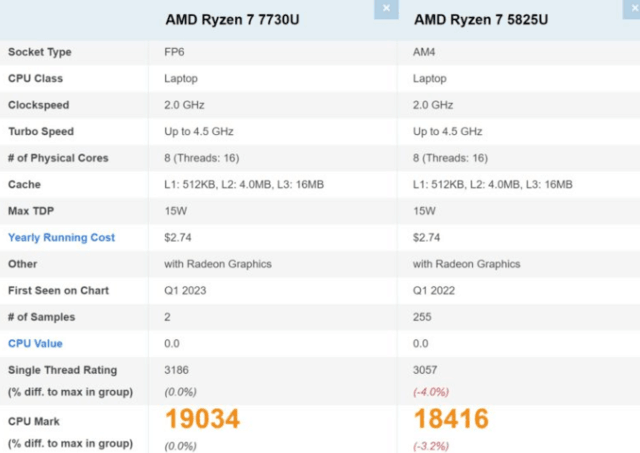Click the 19034 CPU Mark score
The image size is (640, 453).
click(203, 419)
